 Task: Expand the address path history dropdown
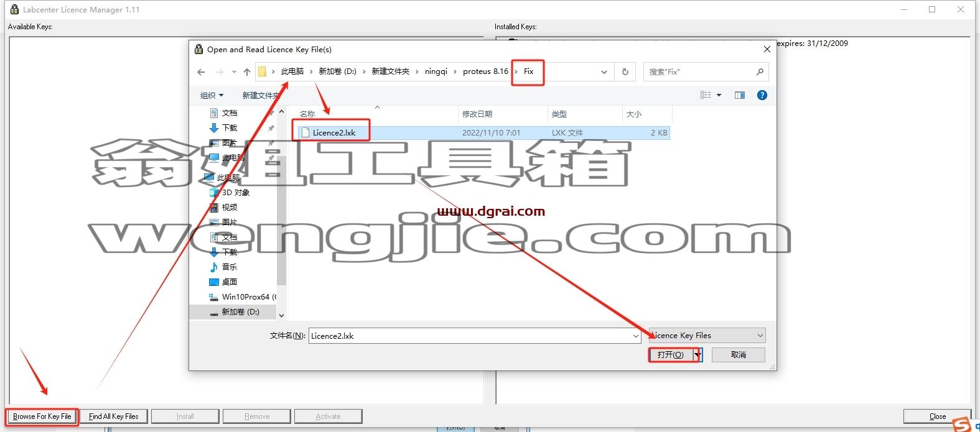604,72
